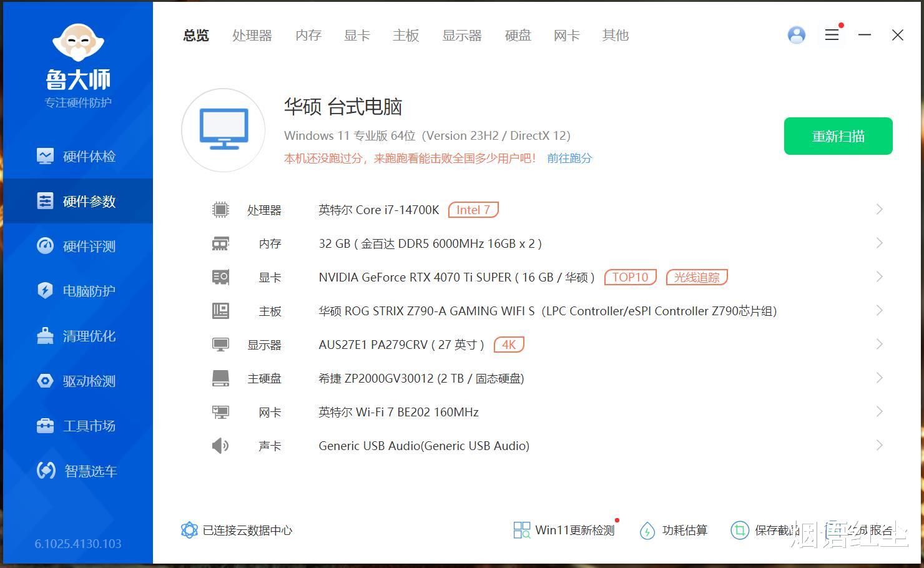The height and width of the screenshot is (568, 924).
Task: Click the green 重新扫描 button
Action: click(838, 136)
